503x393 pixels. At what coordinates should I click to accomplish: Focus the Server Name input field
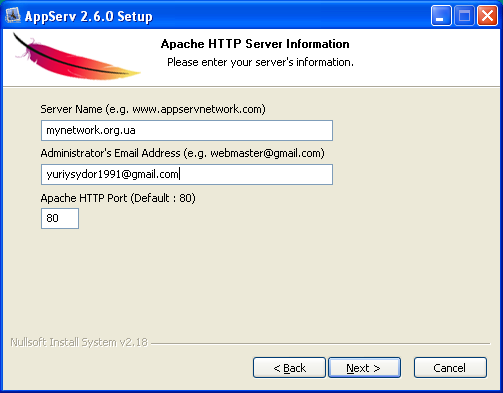[x=187, y=130]
